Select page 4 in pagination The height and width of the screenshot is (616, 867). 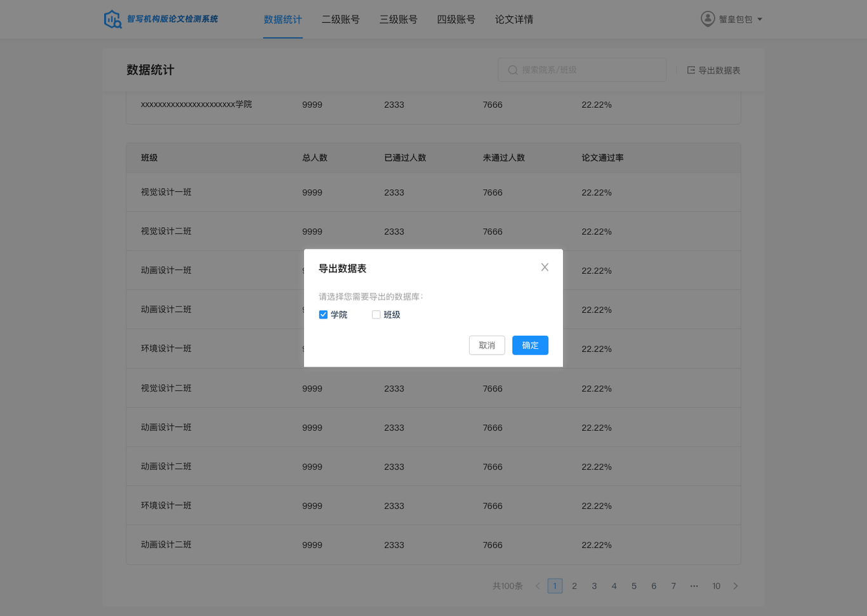pos(614,586)
